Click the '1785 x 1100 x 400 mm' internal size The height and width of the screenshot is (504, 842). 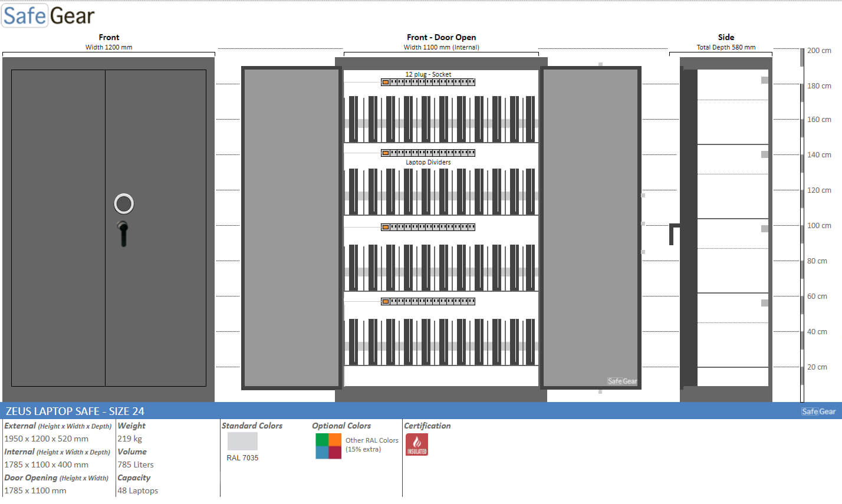[x=47, y=465]
